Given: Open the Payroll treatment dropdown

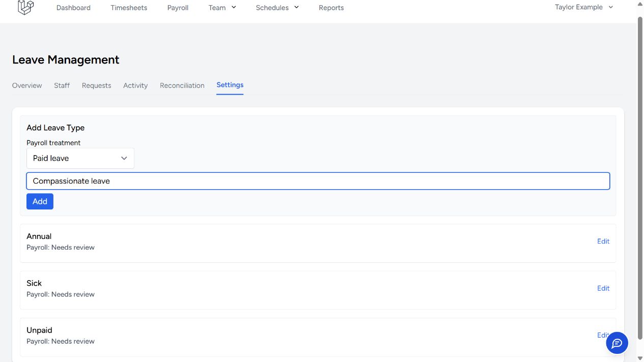Looking at the screenshot, I should click(x=80, y=158).
